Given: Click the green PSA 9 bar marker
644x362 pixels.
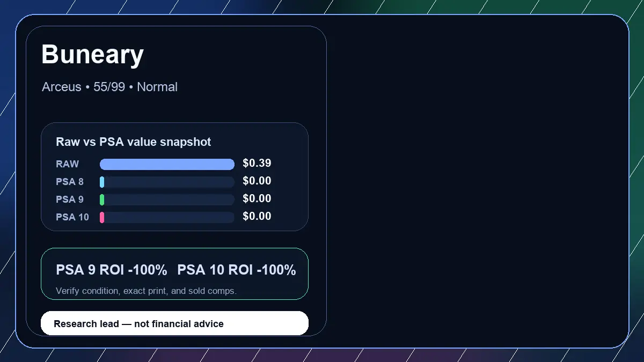Looking at the screenshot, I should coord(102,200).
